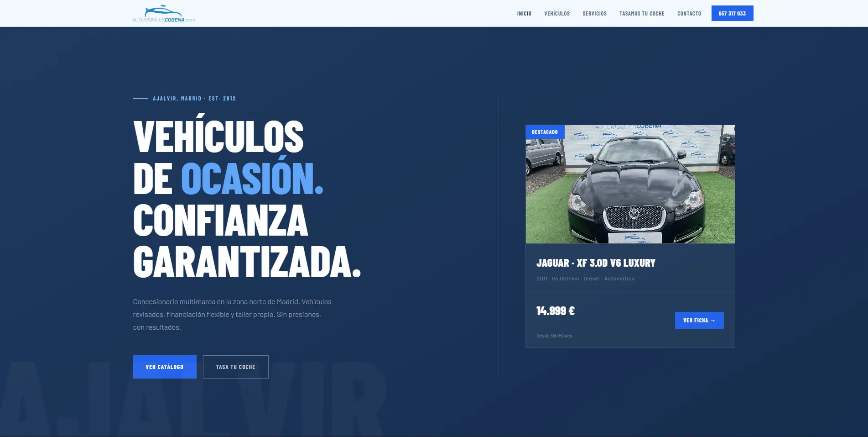Click the 14.999 € price
868x437 pixels.
(x=556, y=311)
